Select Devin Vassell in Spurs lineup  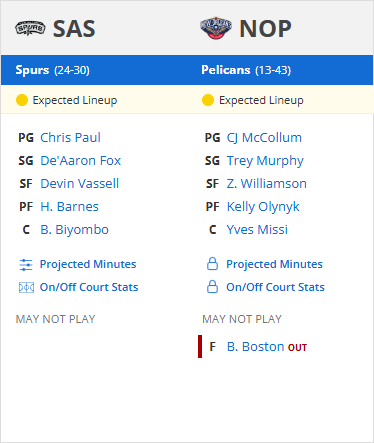point(80,184)
